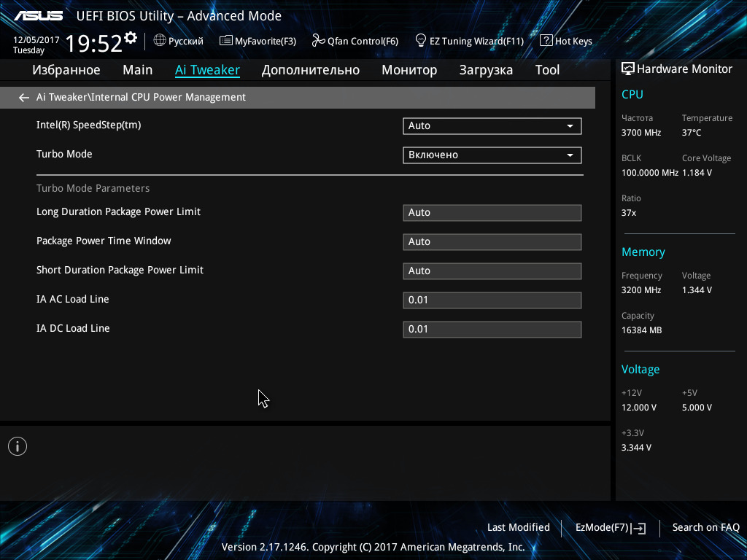Screen dimensions: 747x560
Task: Click the IA AC Load Line field
Action: tap(492, 300)
